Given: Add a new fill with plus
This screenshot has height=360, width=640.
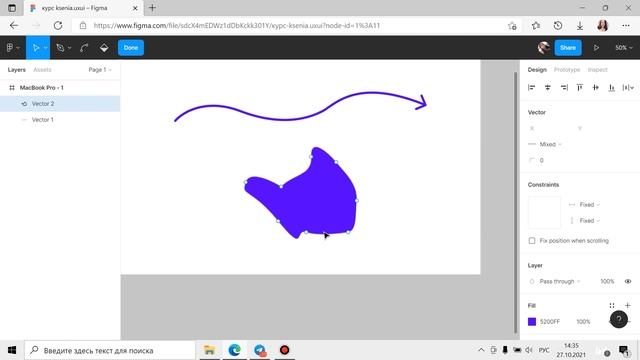Looking at the screenshot, I should pos(628,305).
